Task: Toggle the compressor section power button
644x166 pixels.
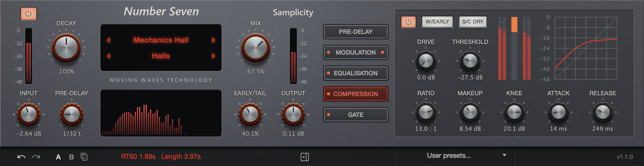Action: pos(409,22)
